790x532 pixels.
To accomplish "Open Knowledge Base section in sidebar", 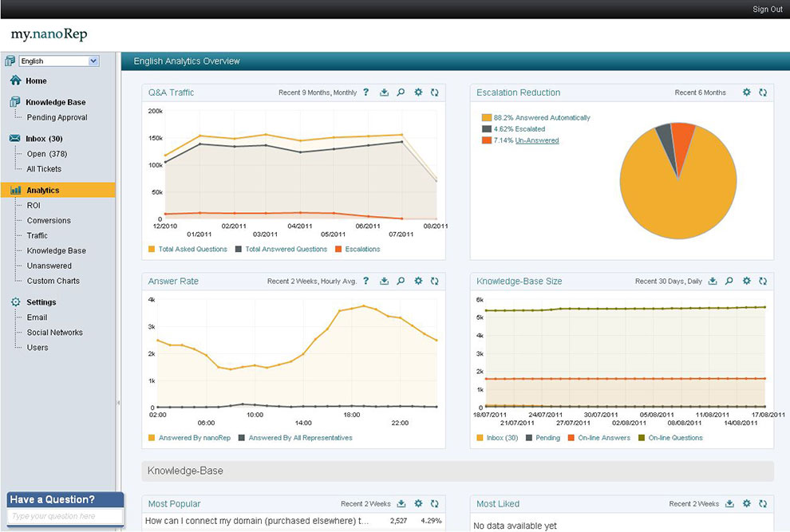I will (55, 102).
